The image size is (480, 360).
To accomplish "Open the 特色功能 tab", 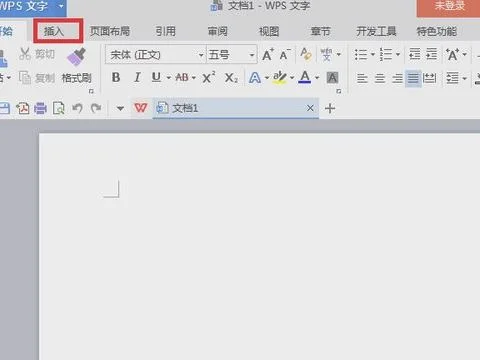I will (x=436, y=32).
